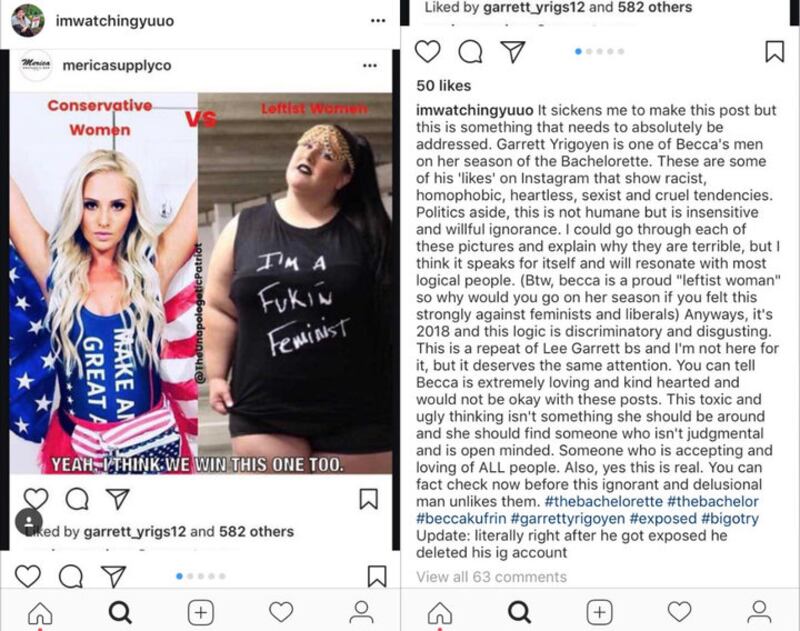Image resolution: width=800 pixels, height=631 pixels.
Task: Open profile tab in right bottom bar
Action: [x=759, y=612]
